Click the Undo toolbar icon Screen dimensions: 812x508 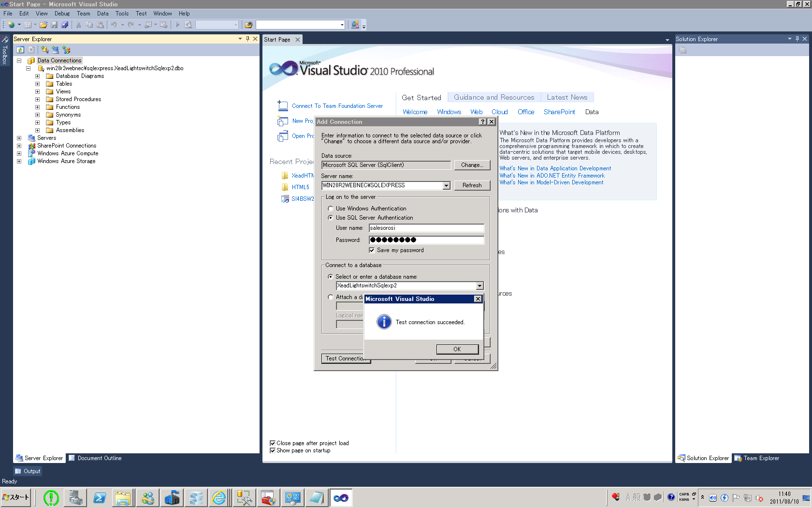point(114,25)
